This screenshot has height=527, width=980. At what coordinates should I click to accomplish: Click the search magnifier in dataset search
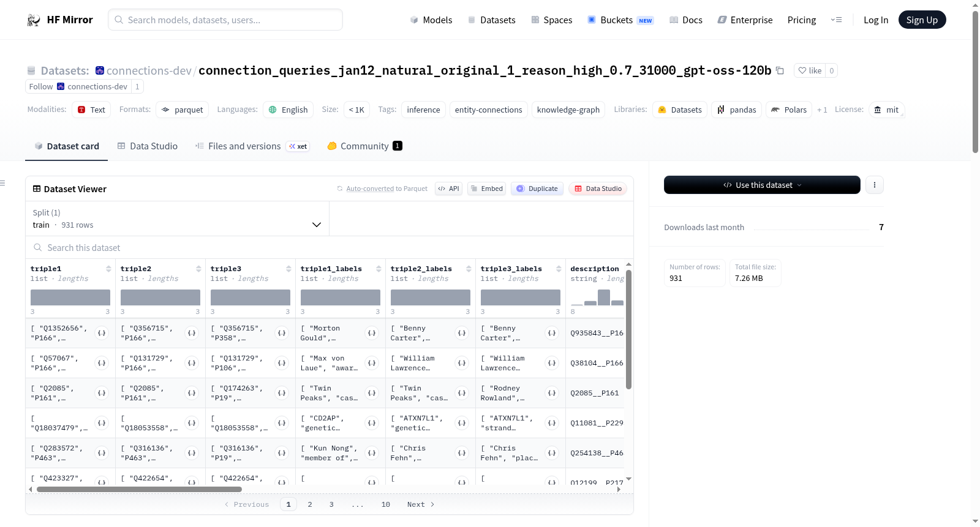(38, 247)
